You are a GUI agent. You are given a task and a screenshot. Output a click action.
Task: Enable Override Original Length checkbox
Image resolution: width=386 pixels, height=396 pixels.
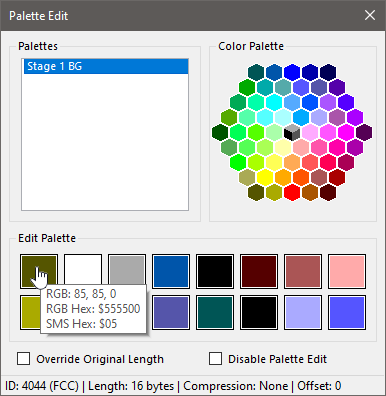point(24,359)
